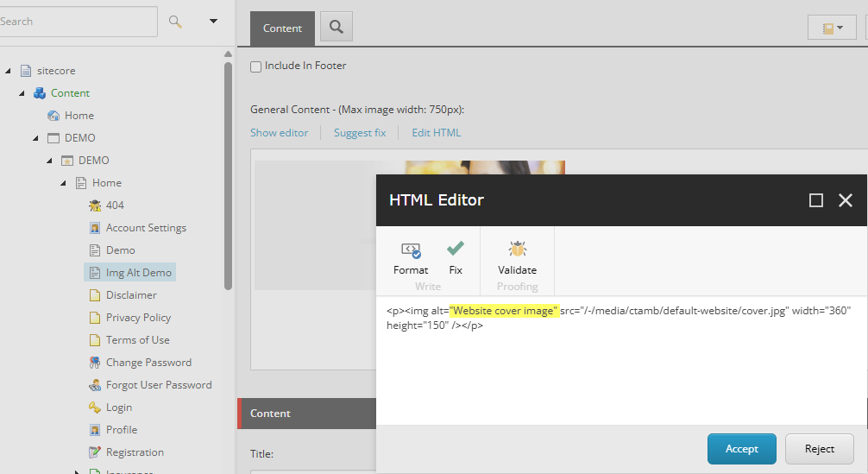Click the content tree vertical scrollbar

(229, 173)
